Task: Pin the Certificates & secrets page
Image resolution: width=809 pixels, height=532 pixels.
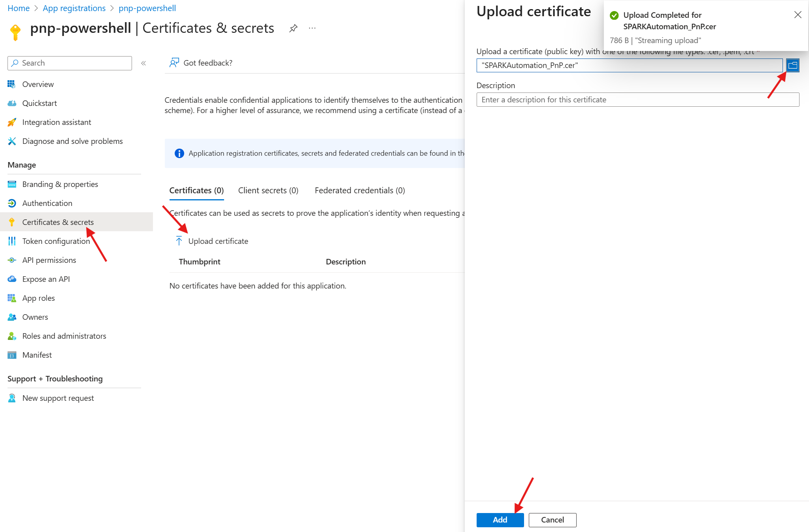Action: (x=293, y=28)
